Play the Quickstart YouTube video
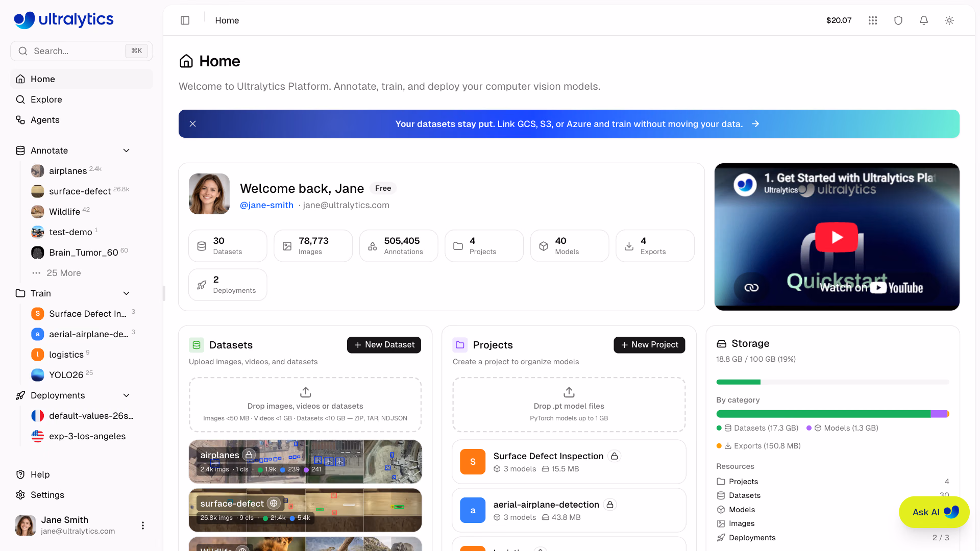 (837, 237)
